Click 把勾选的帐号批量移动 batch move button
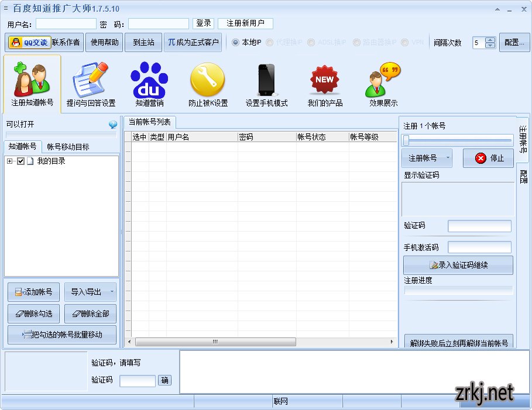 coord(62,335)
